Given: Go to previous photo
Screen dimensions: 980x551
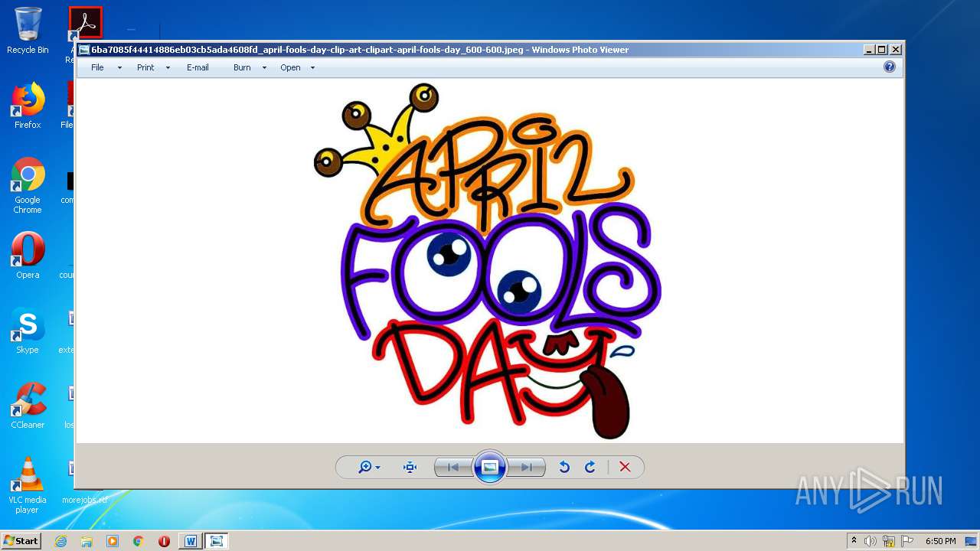Looking at the screenshot, I should 453,467.
